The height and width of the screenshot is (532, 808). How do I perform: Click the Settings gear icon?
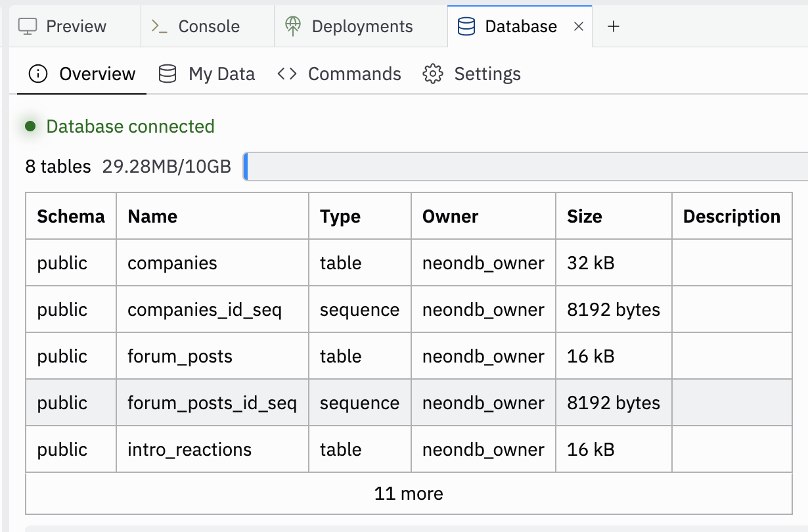433,74
